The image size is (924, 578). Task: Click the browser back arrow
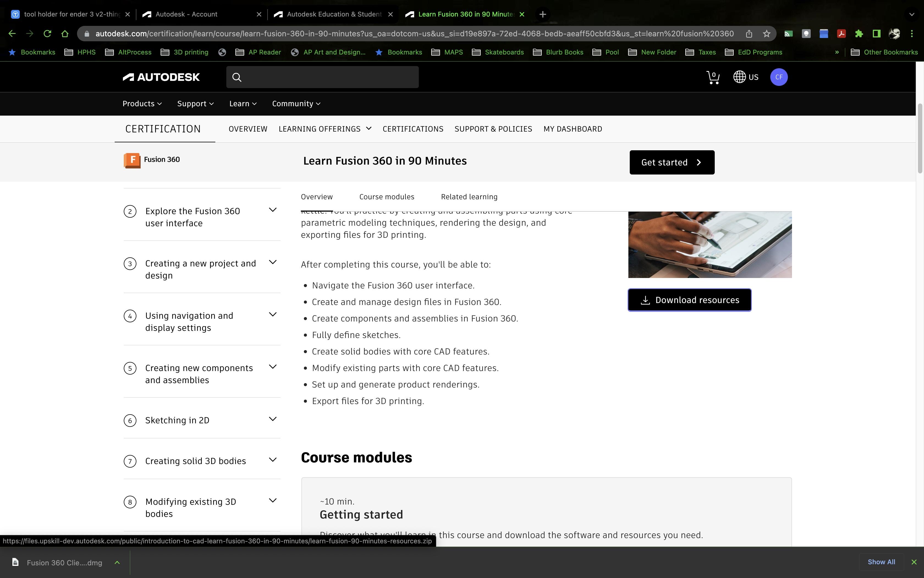[12, 34]
